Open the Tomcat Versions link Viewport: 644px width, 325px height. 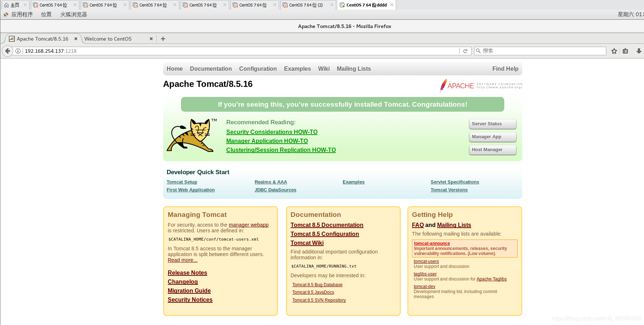click(x=449, y=190)
